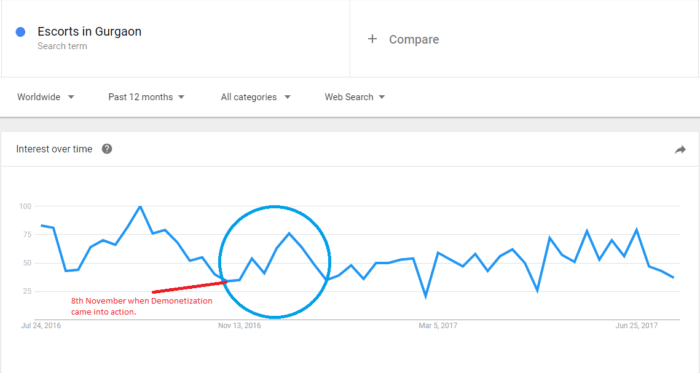Click the blue dot beside the search term
This screenshot has width=700, height=373.
tap(21, 32)
